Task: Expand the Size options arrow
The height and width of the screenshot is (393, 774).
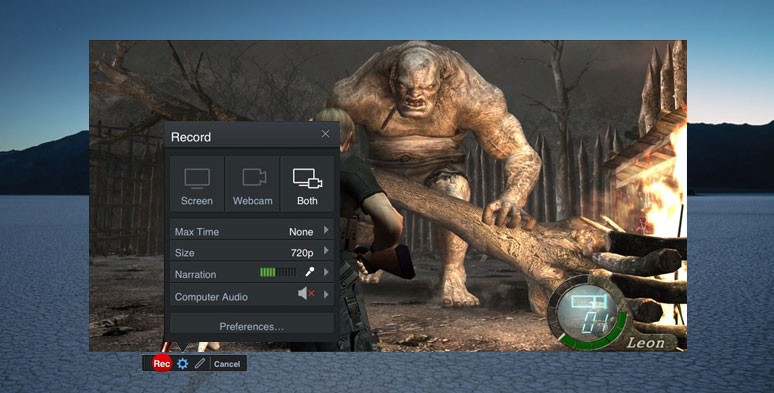Action: (x=326, y=251)
